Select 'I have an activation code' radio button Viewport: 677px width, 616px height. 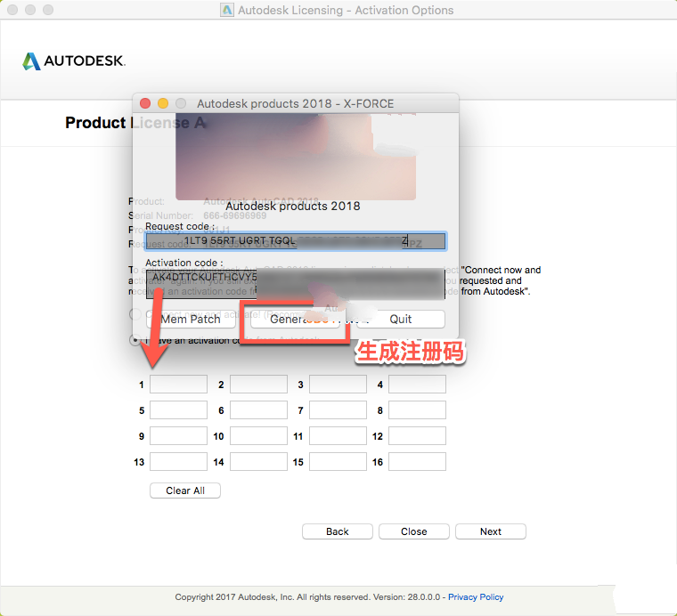(x=135, y=340)
